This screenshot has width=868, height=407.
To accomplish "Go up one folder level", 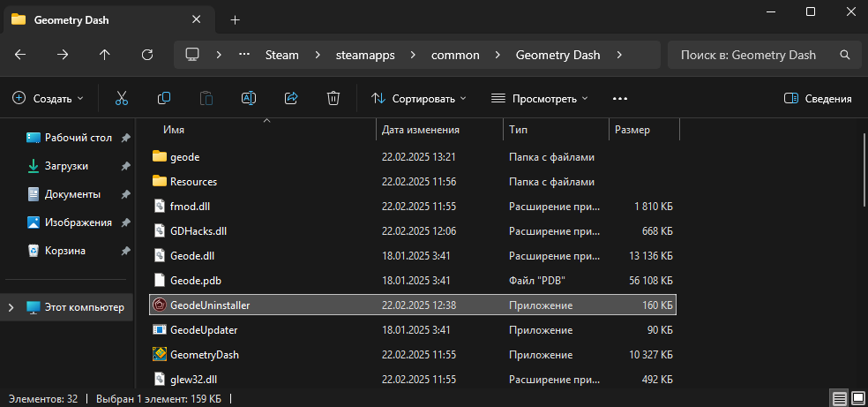I will tap(105, 55).
